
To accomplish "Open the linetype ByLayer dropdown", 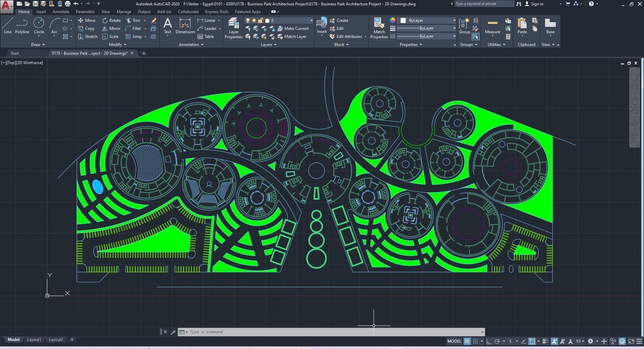I will (427, 36).
